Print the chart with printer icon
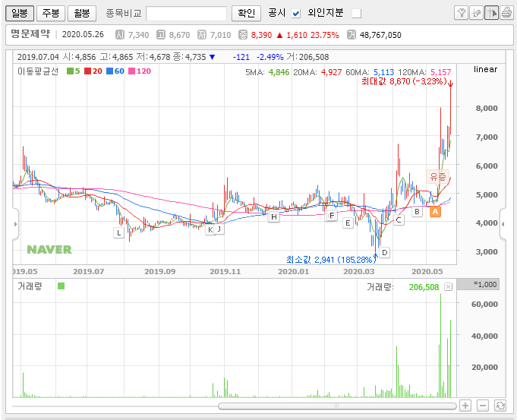The height and width of the screenshot is (420, 517). [506, 13]
